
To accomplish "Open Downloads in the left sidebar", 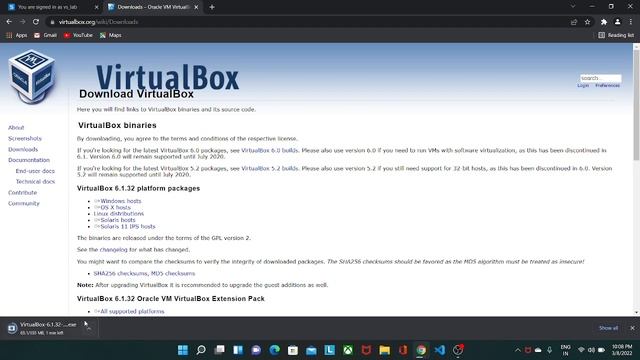I will (23, 150).
